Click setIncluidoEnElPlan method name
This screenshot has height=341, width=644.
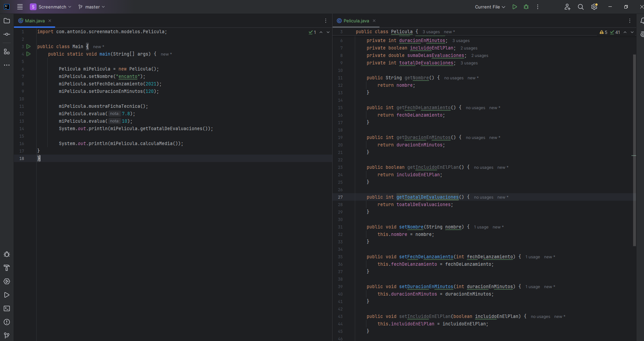click(425, 316)
